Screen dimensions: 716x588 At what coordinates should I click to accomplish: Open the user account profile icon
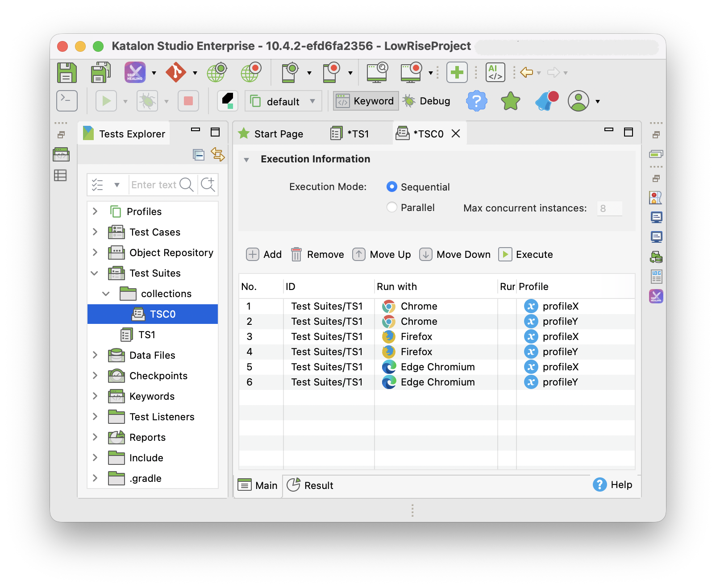point(578,101)
